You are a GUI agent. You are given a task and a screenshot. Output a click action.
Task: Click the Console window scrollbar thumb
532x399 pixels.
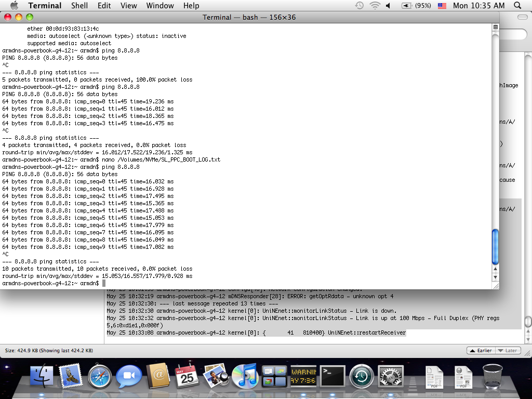pyautogui.click(x=528, y=321)
